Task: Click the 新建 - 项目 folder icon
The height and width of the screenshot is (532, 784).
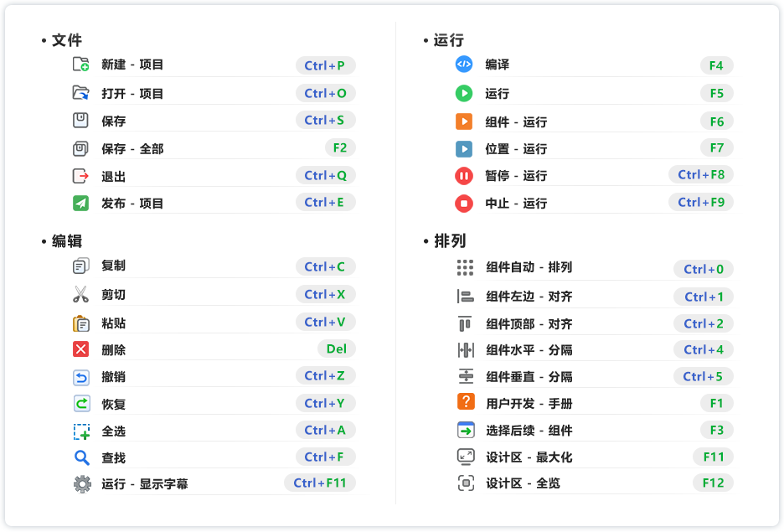Action: tap(80, 65)
